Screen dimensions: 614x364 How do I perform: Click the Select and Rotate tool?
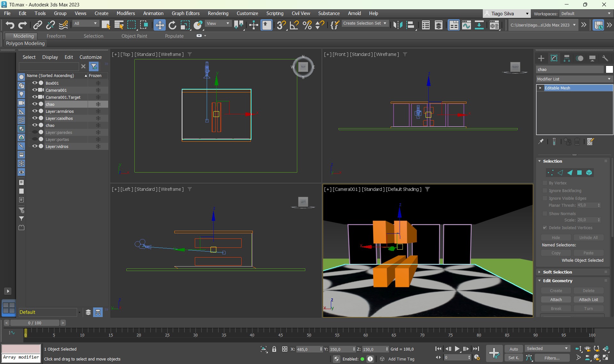tap(172, 25)
